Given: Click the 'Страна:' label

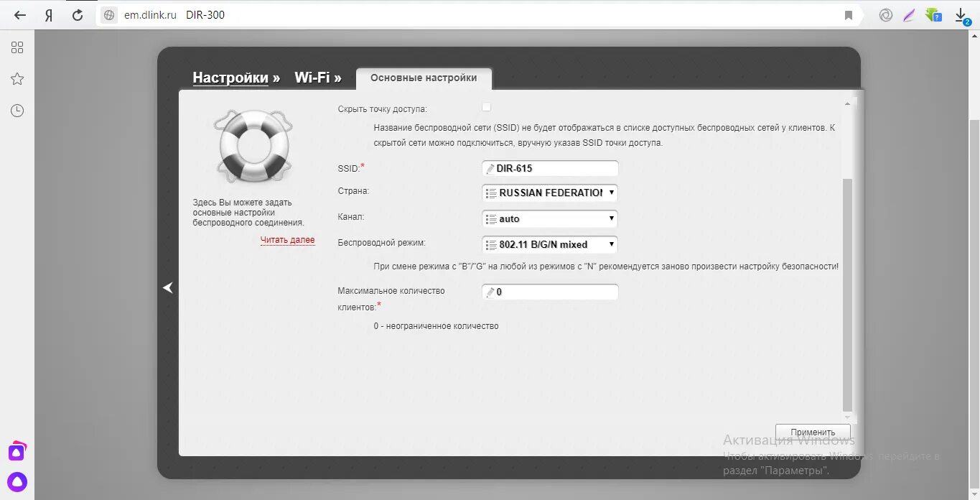Looking at the screenshot, I should 353,191.
